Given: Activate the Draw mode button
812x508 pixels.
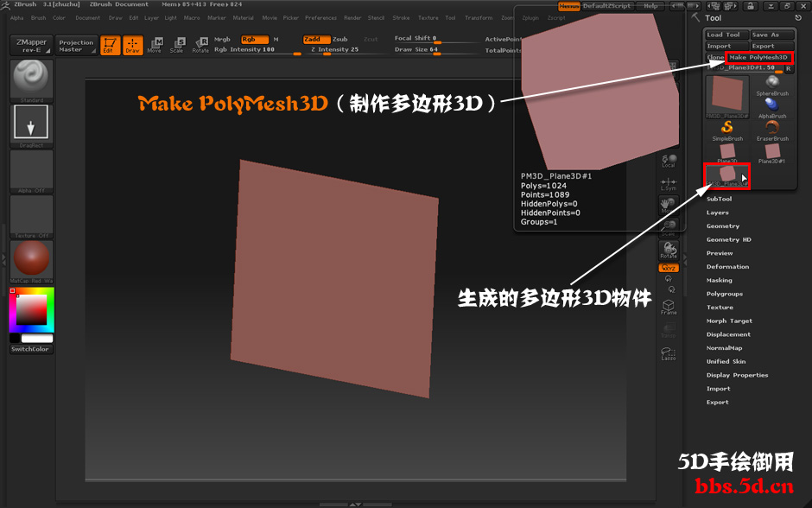Looking at the screenshot, I should click(x=132, y=45).
